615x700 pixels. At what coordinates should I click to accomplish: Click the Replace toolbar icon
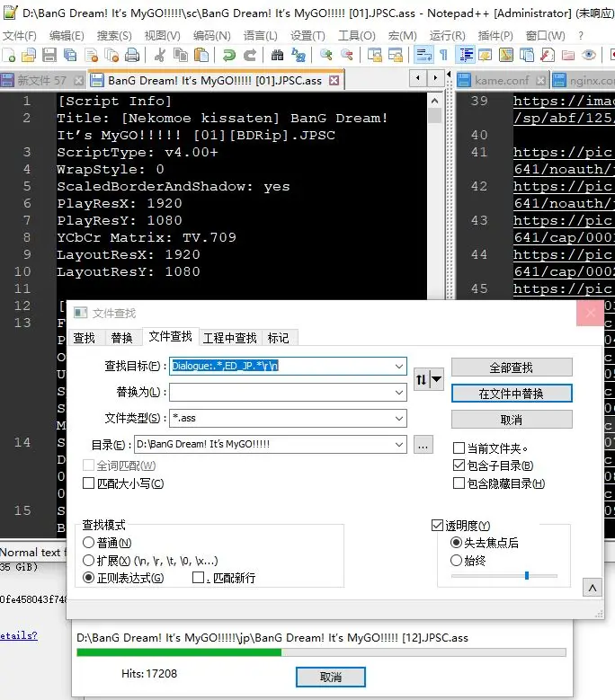click(298, 56)
